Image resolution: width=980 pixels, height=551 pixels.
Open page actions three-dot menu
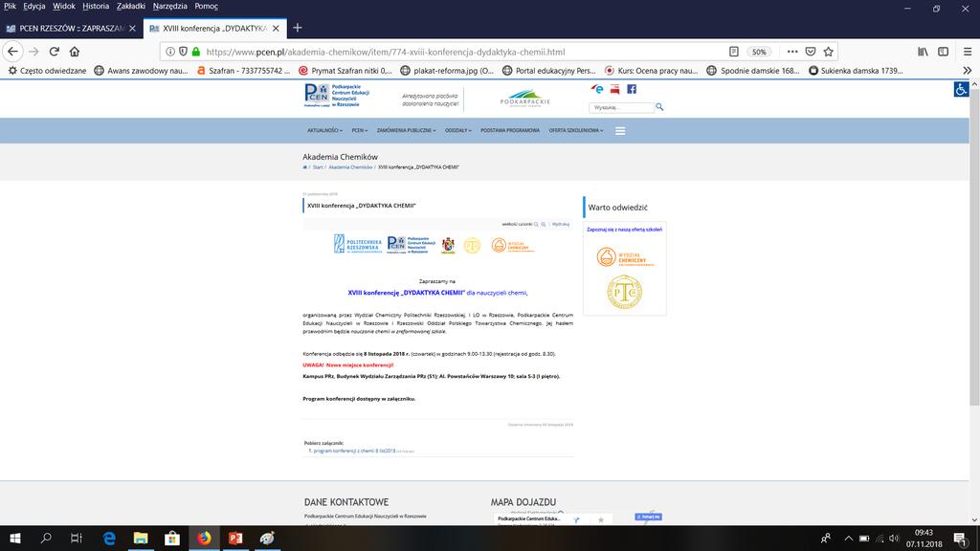[791, 52]
